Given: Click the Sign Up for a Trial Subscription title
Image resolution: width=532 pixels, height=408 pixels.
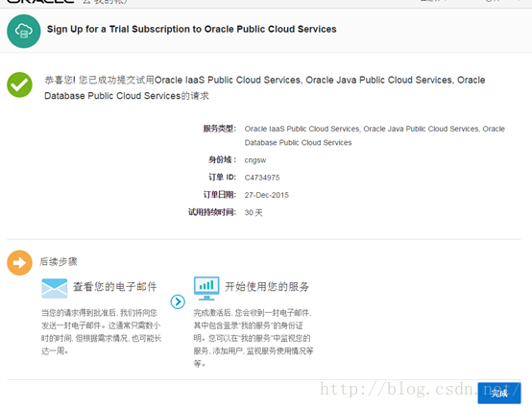Looking at the screenshot, I should click(x=192, y=29).
